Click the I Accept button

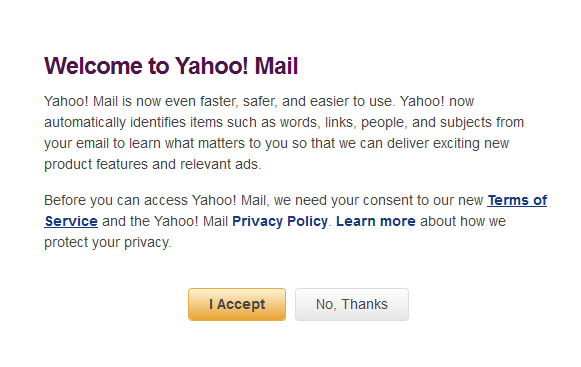237,304
